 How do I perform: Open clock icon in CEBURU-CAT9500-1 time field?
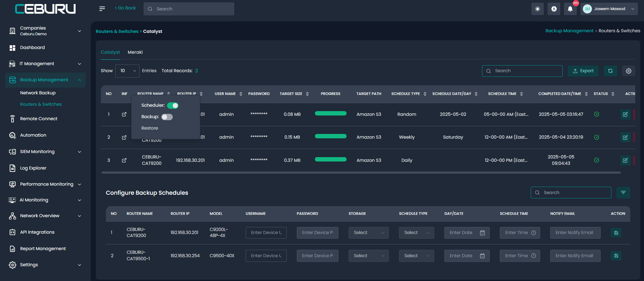point(533,256)
